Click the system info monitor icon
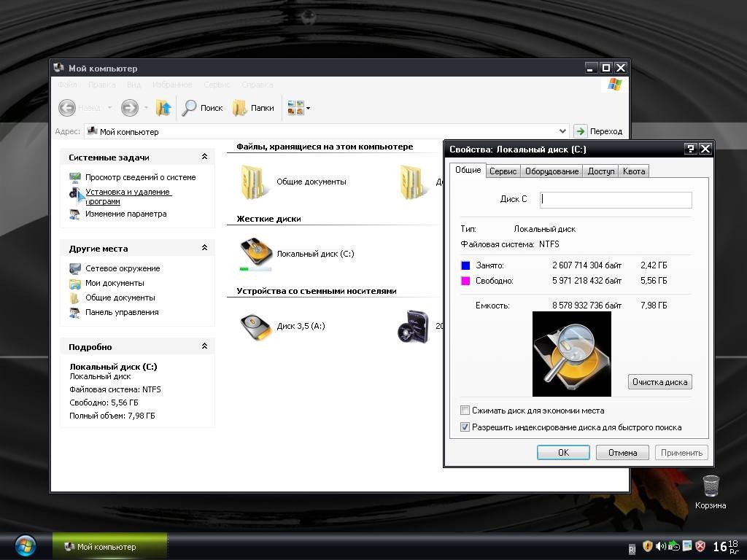 tap(75, 178)
